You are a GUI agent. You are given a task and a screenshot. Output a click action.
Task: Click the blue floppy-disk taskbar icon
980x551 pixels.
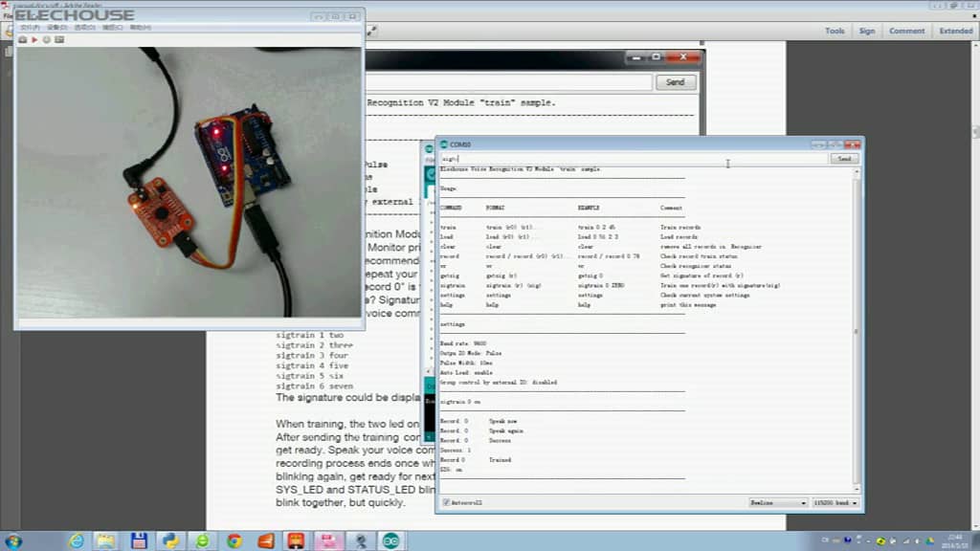139,541
